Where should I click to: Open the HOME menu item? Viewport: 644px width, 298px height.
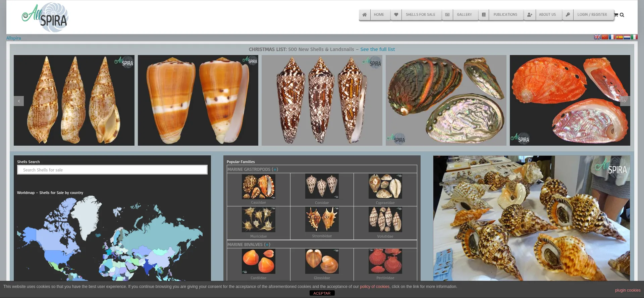click(379, 15)
